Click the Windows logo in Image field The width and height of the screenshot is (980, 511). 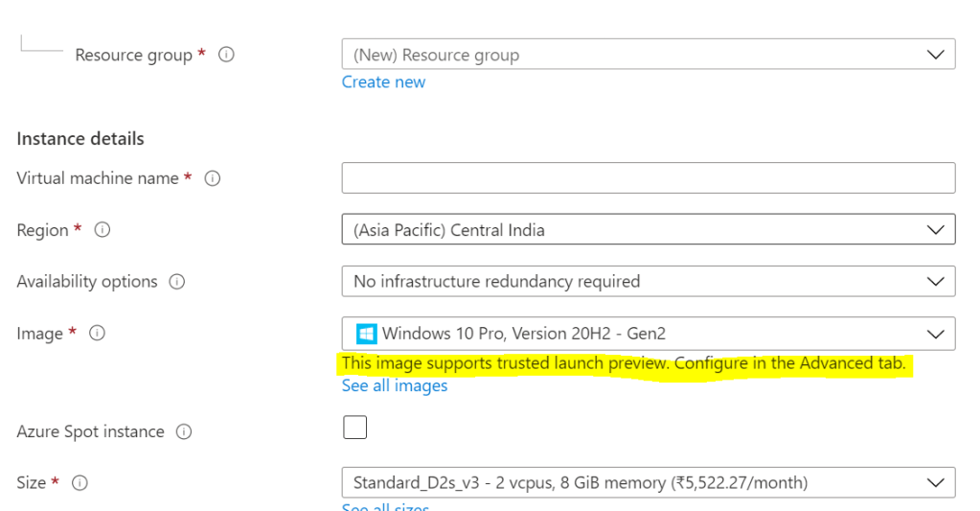point(366,334)
